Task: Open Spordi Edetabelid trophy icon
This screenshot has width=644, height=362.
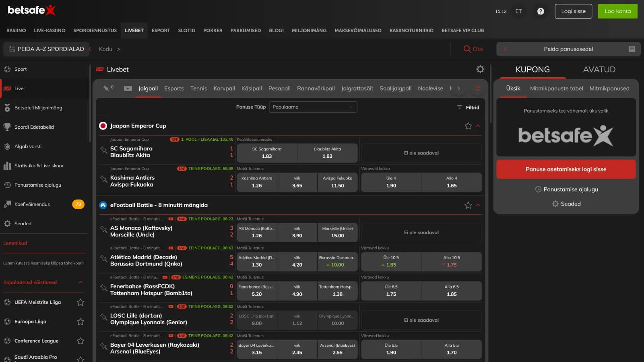Action: point(7,127)
